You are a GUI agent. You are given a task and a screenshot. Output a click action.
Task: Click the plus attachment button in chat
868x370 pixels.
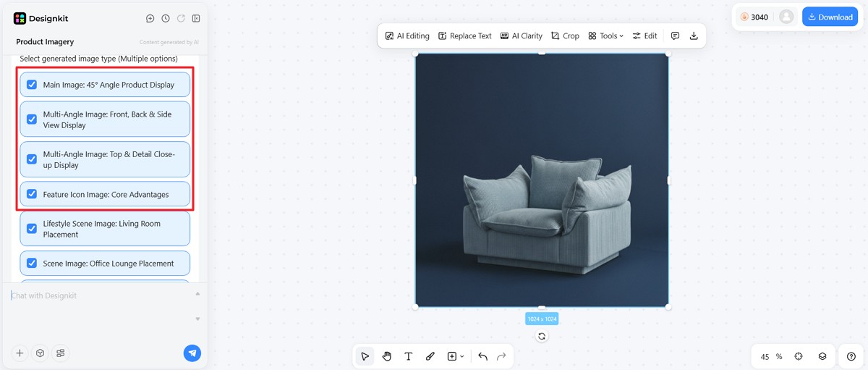coord(20,353)
